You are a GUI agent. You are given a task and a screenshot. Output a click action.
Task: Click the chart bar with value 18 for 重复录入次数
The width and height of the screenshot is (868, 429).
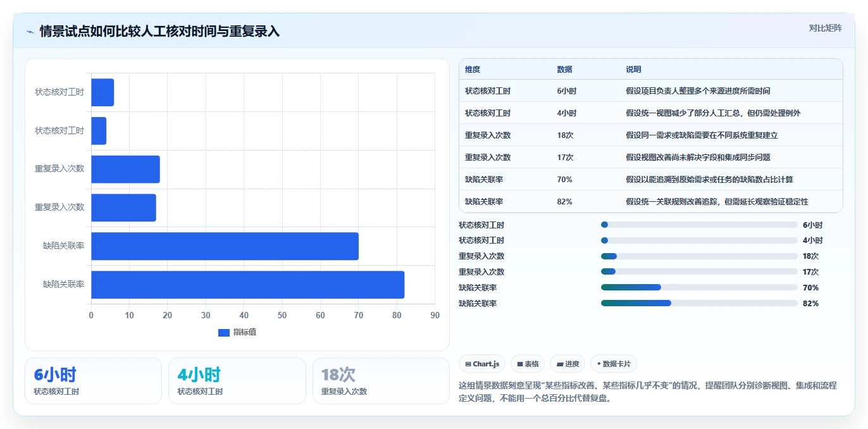[125, 170]
